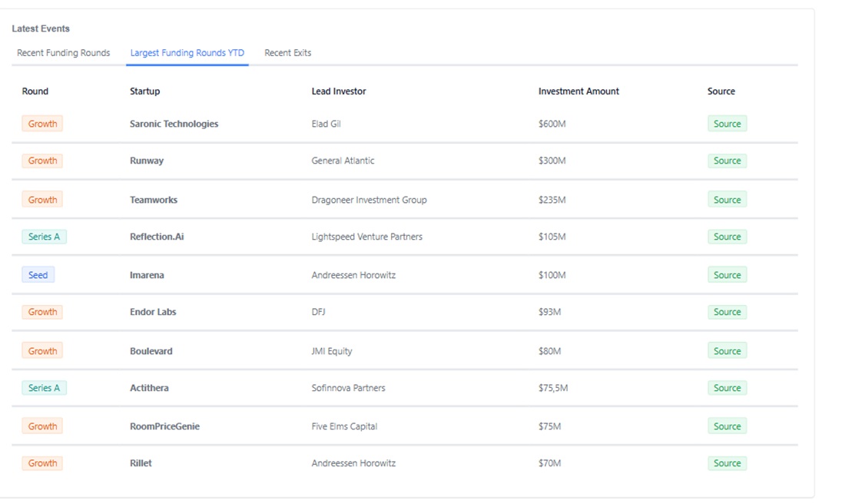Click the $235M investment amount
Image resolution: width=845 pixels, height=504 pixels.
tap(552, 200)
